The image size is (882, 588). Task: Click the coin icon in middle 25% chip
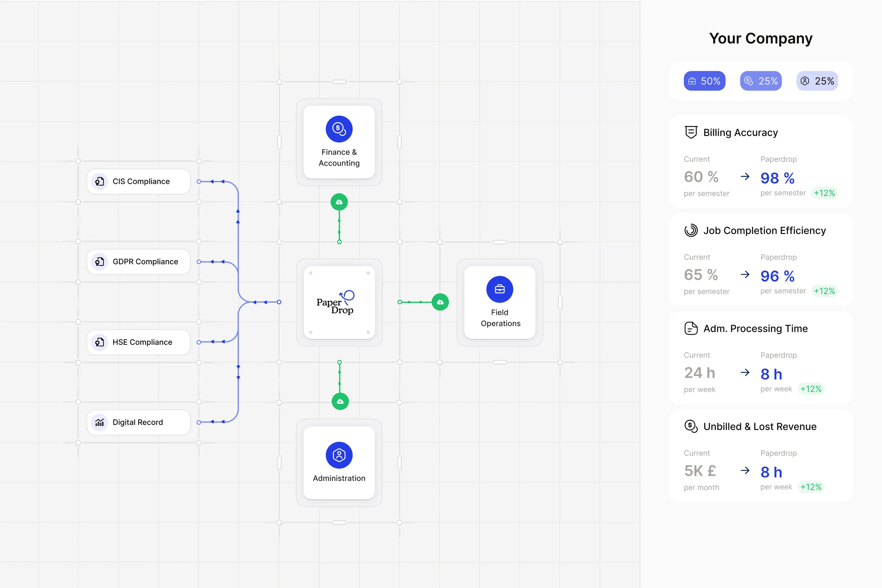click(749, 81)
